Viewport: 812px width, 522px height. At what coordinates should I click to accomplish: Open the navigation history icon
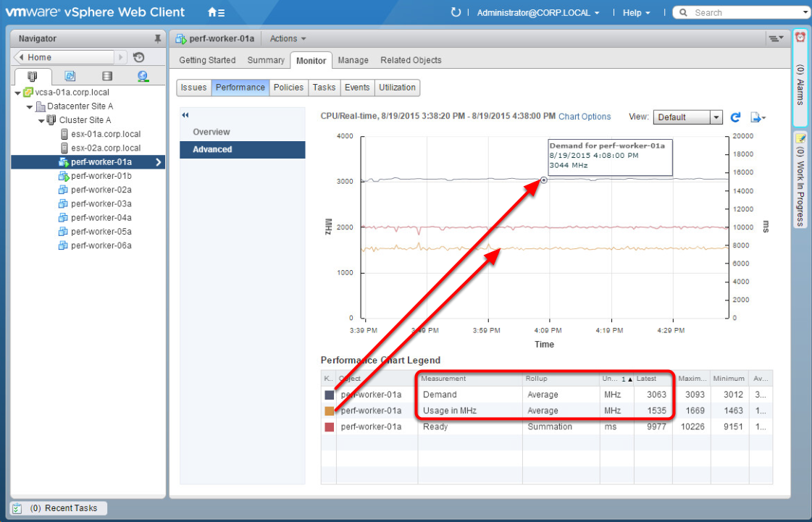point(139,57)
